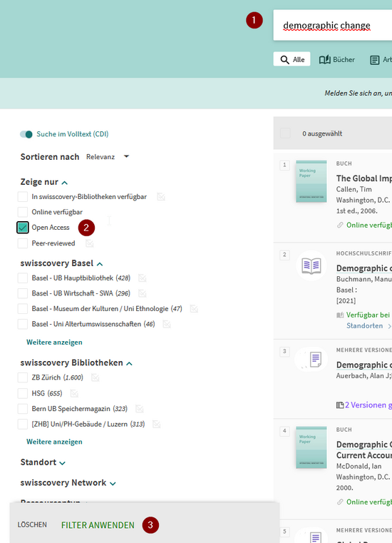Image resolution: width=392 pixels, height=543 pixels.
Task: Open result 4 title Demographic by McDonald
Action: [x=364, y=450]
